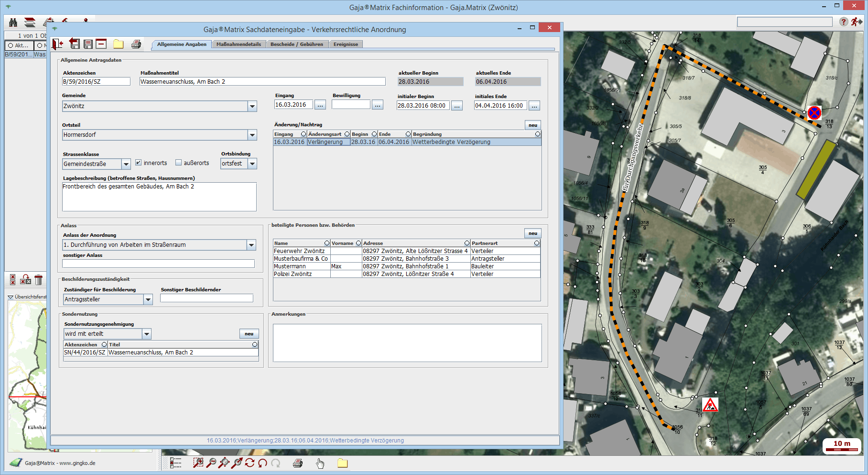Screen dimensions: 868x475
Task: Open the Sondernutzungsgenehmigung dropdown
Action: [x=147, y=334]
